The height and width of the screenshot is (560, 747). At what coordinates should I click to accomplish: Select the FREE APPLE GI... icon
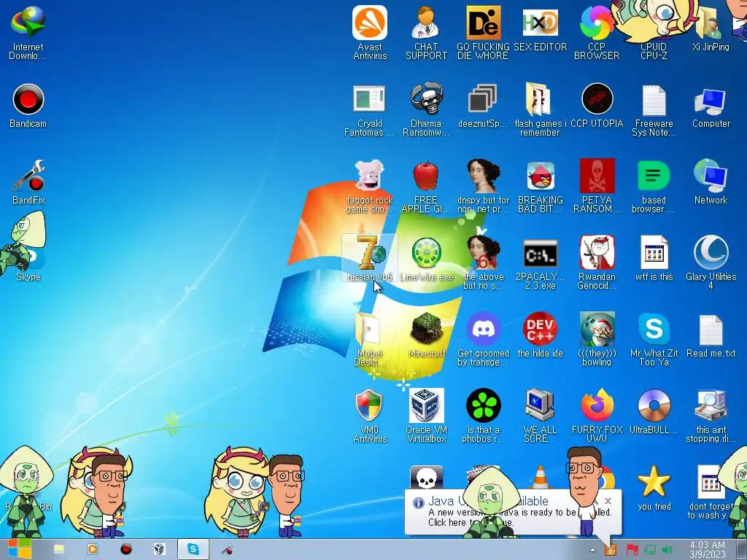click(426, 187)
